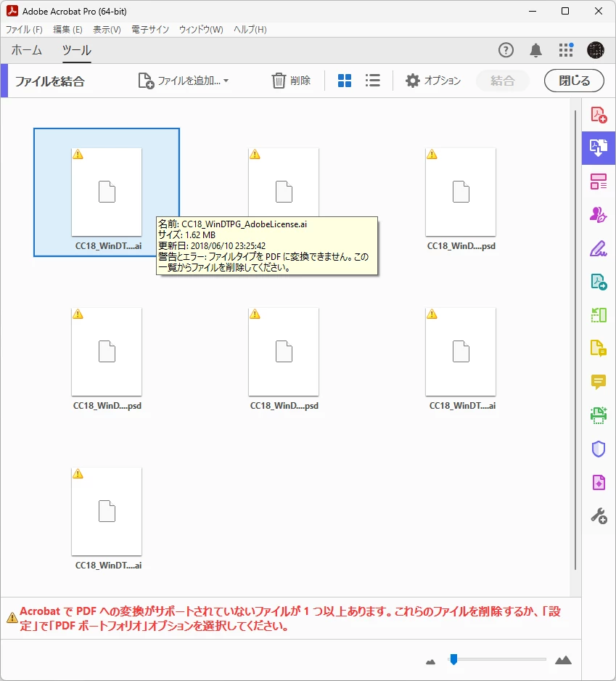This screenshot has height=681, width=616.
Task: Click the thumbnail size slider handle
Action: (x=453, y=659)
